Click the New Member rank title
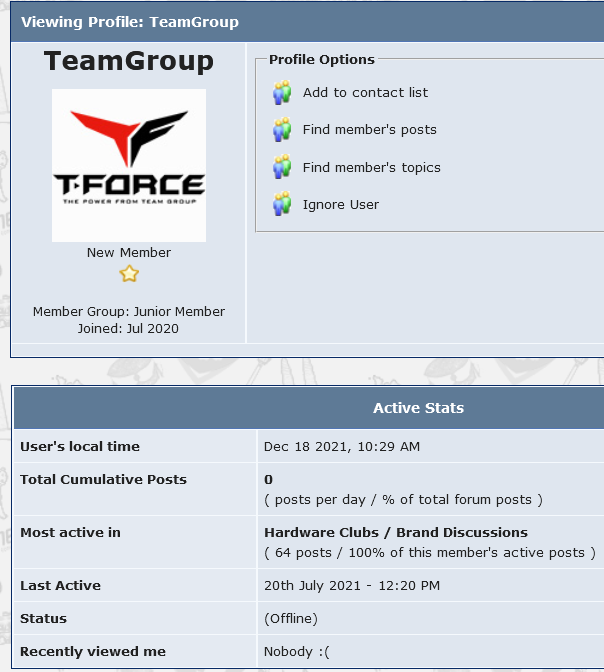Screen dimensions: 604x672 (129, 253)
